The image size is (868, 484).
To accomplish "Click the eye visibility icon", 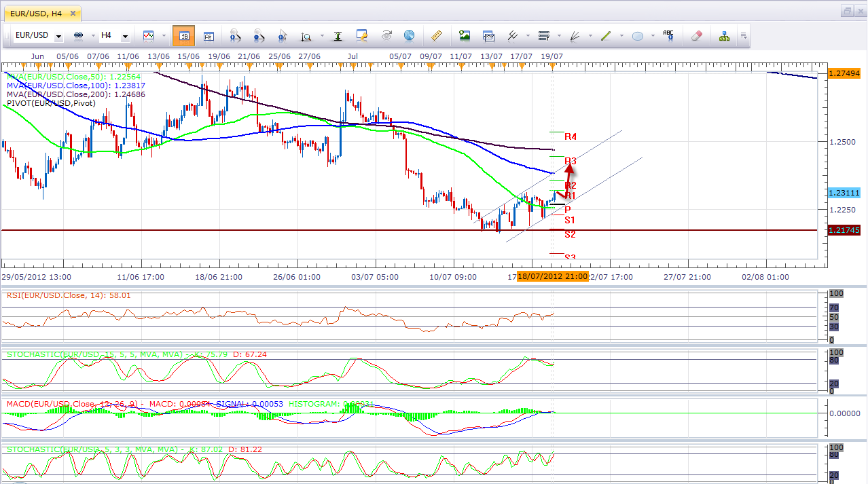I will (386, 35).
